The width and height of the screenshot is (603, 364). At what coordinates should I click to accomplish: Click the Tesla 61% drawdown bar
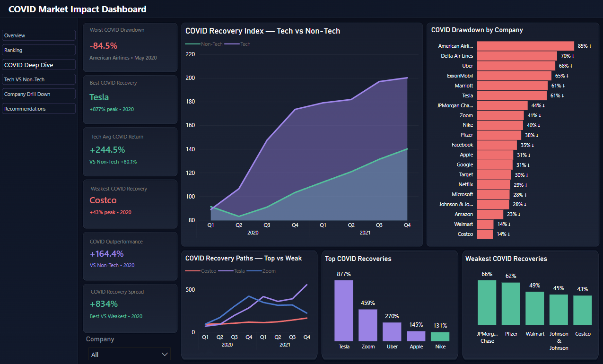(x=512, y=95)
